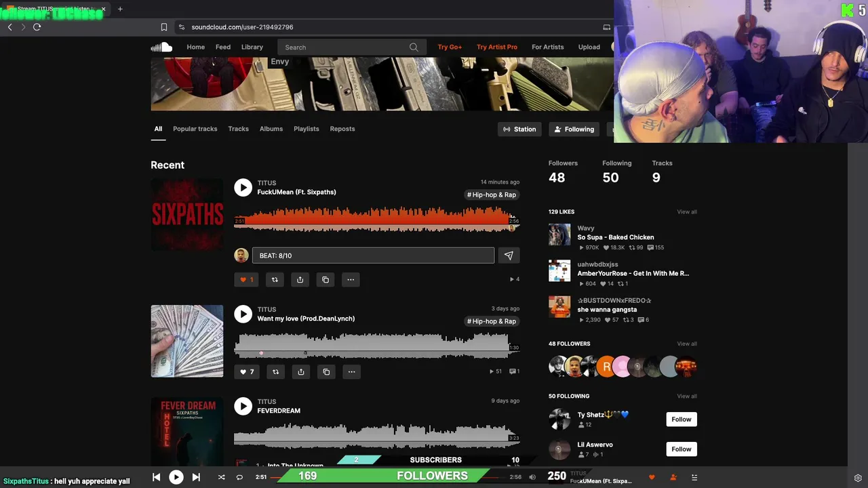Select the All tab
868x488 pixels.
[158, 129]
